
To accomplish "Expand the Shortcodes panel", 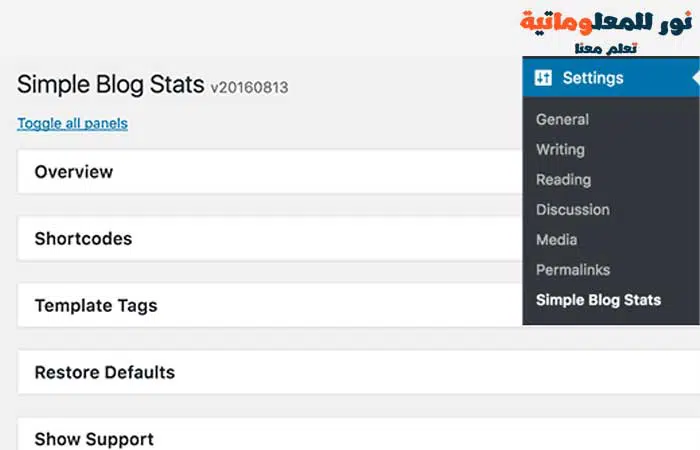I will click(270, 239).
